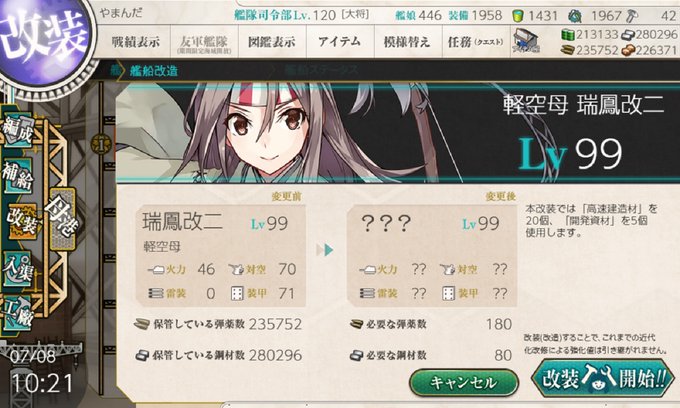
Task: Return to 母港 home port button
Action: [62, 219]
